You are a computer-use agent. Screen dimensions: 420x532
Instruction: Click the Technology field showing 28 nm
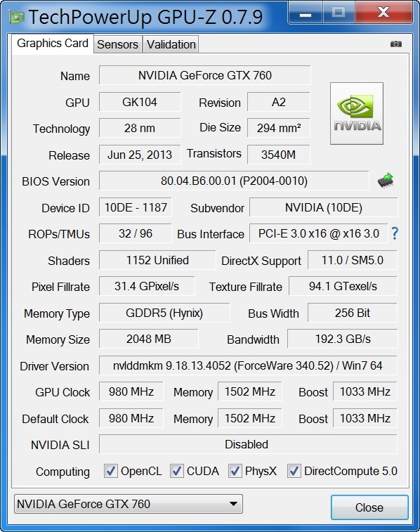(x=140, y=128)
